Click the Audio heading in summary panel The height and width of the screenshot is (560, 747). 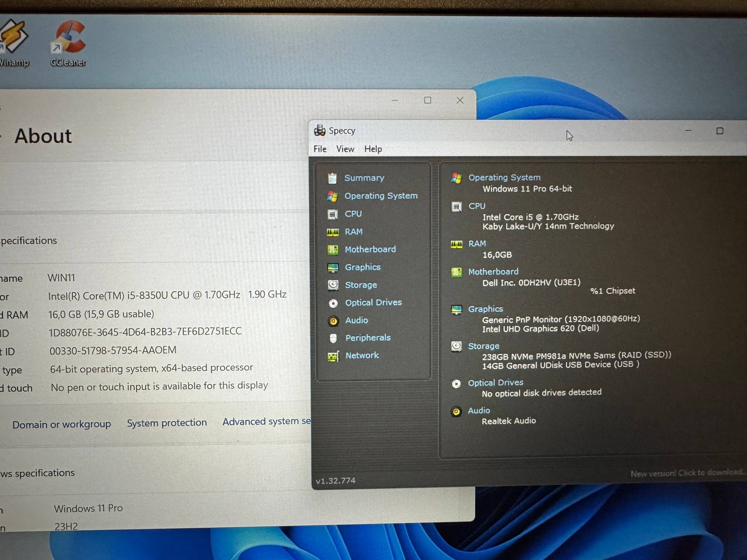[479, 411]
